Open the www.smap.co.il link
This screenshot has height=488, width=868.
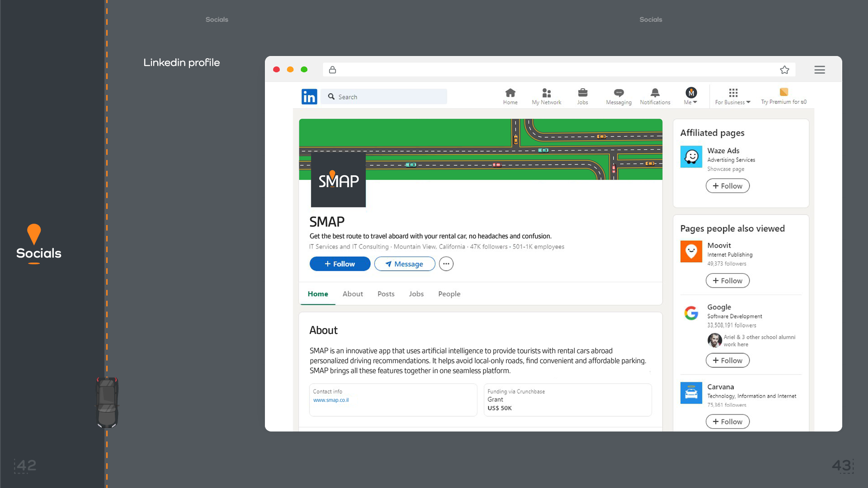(331, 400)
